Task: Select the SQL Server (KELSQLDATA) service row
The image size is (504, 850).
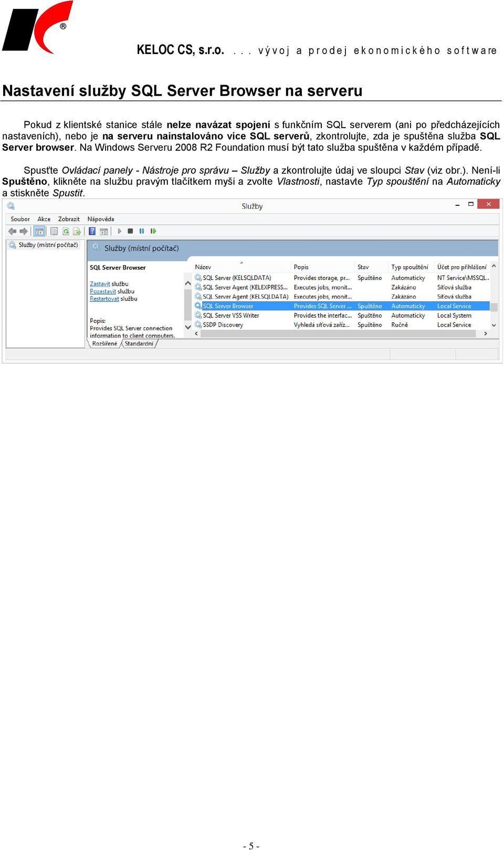Action: (342, 278)
